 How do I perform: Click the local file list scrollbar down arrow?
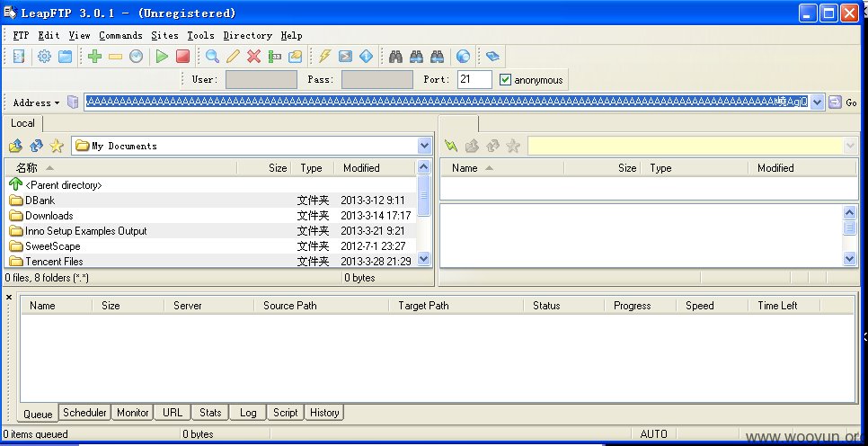[423, 259]
